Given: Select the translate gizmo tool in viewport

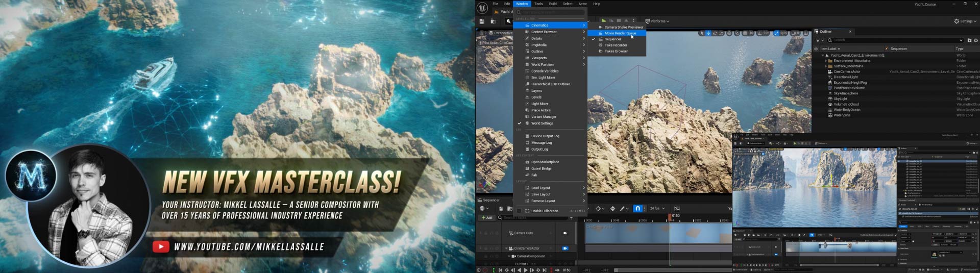Looking at the screenshot, I should [708, 33].
